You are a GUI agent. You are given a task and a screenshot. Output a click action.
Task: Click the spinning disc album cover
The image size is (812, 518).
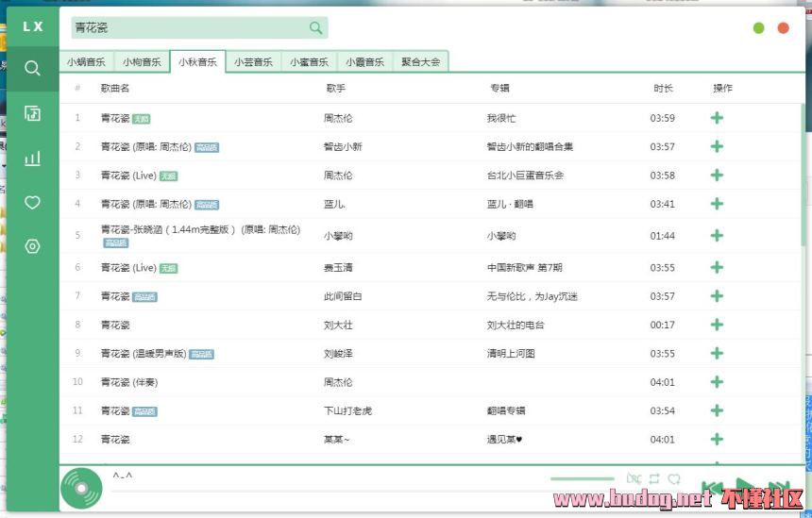(81, 489)
